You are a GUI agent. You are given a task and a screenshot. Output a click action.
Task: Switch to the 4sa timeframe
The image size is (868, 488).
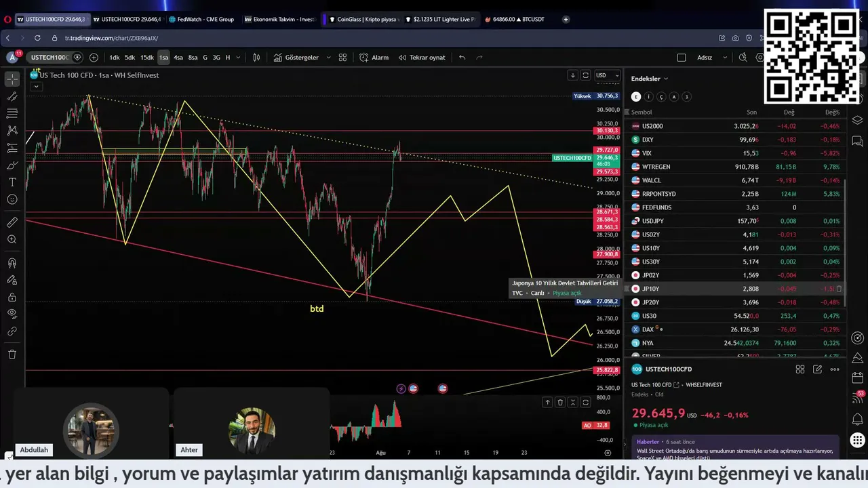[x=178, y=58]
